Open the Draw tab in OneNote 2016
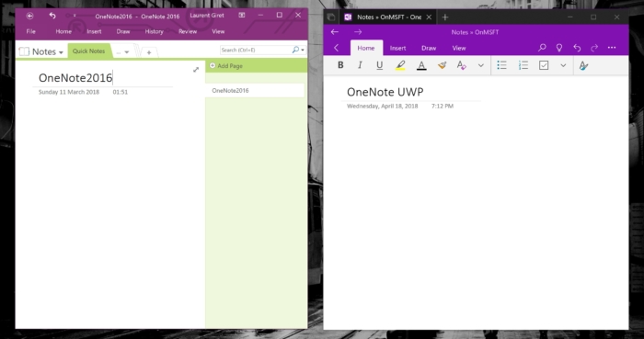The width and height of the screenshot is (644, 339). [122, 31]
